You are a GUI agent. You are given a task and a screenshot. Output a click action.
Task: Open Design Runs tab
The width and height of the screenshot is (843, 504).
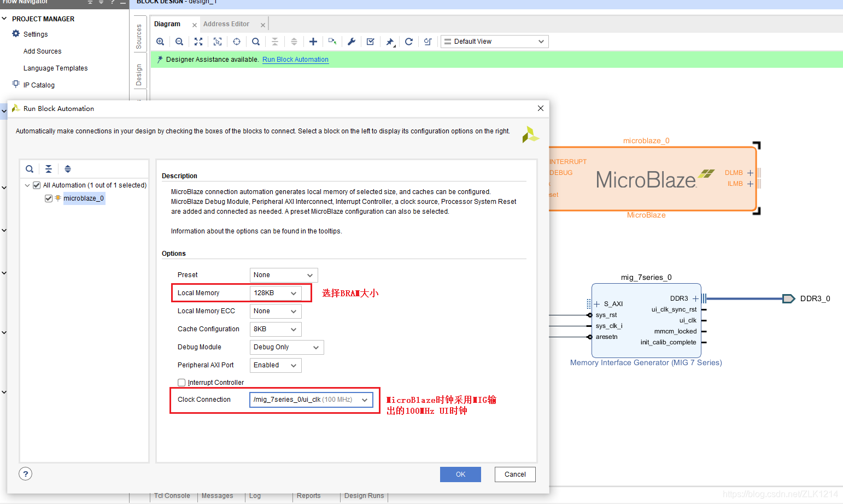[x=364, y=496]
